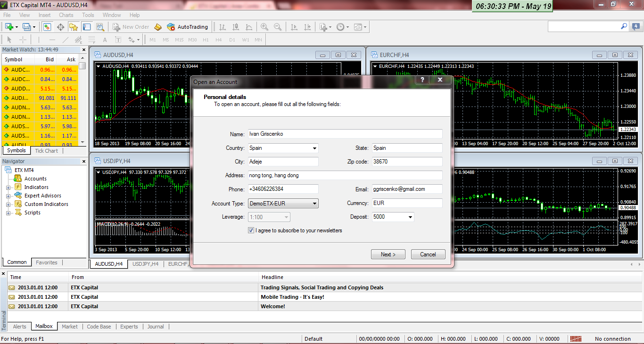Screen dimensions: 644x344
Task: Toggle the Terminal panel toolbar icon
Action: pos(87,27)
